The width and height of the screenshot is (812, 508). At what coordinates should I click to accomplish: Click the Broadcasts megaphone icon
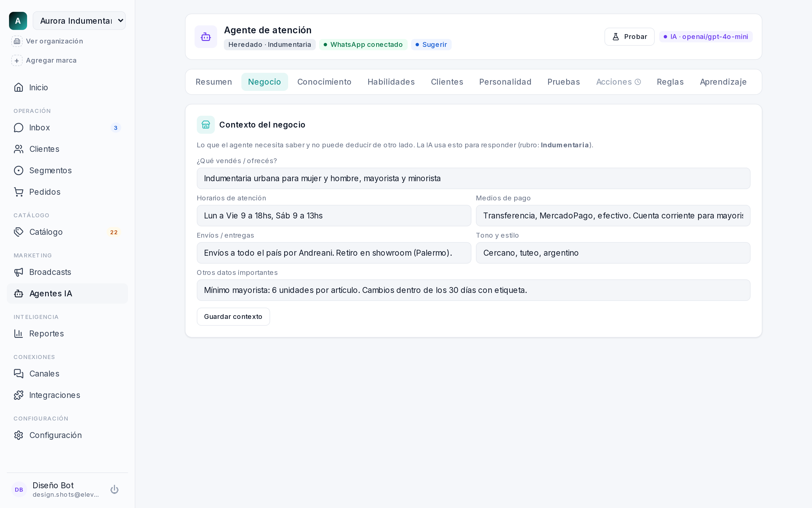tap(19, 272)
